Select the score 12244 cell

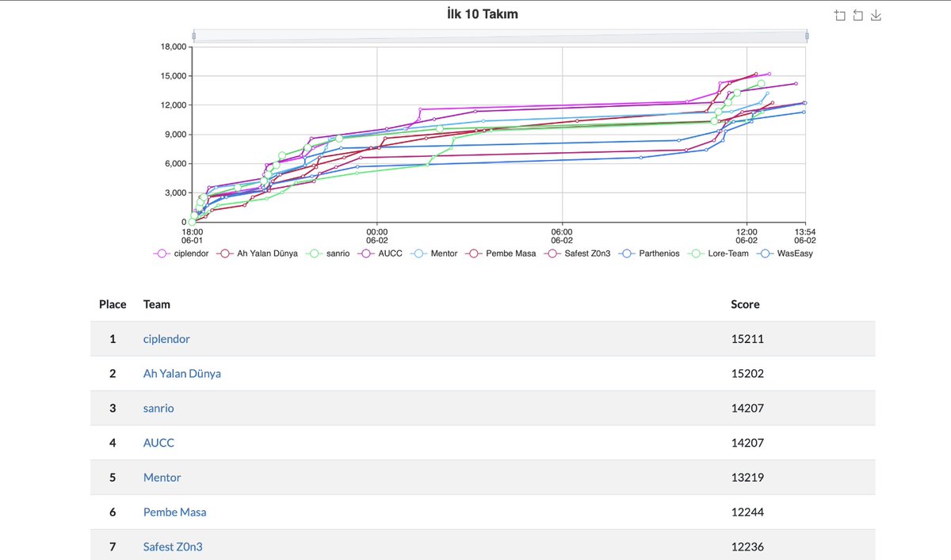point(747,512)
